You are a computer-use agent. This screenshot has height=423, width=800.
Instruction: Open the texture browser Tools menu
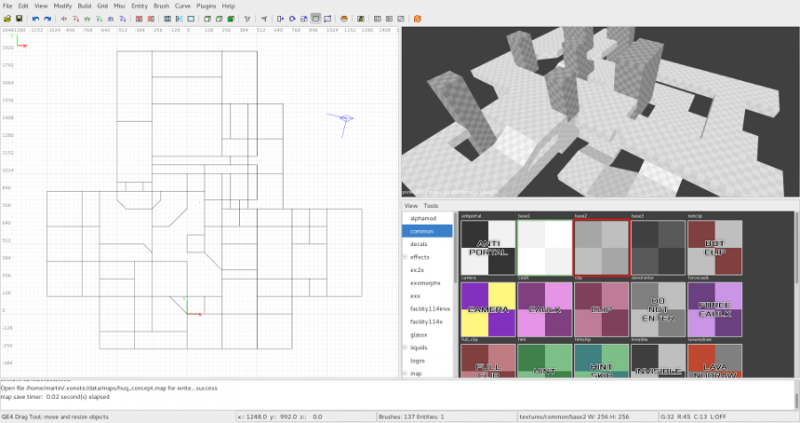click(x=430, y=205)
